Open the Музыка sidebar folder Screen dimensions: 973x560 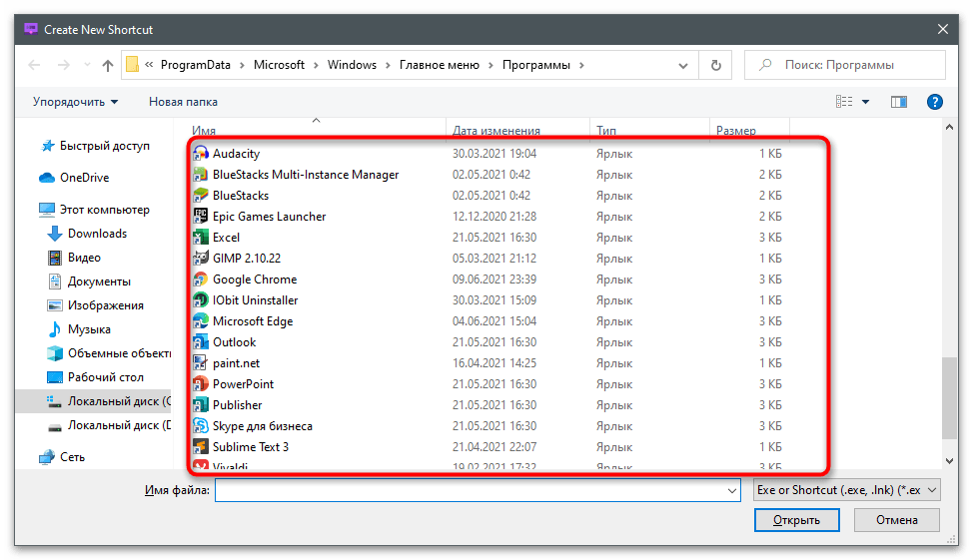[x=80, y=329]
